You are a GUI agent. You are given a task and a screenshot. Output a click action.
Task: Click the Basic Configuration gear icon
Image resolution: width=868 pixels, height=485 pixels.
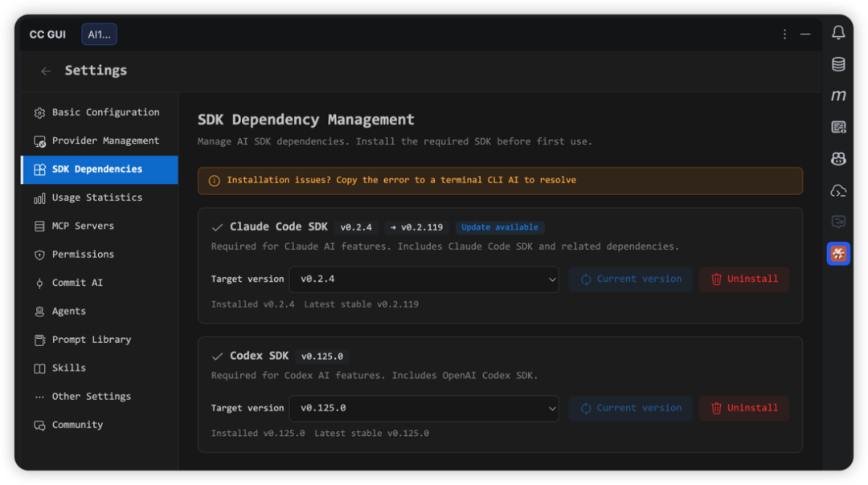(39, 112)
